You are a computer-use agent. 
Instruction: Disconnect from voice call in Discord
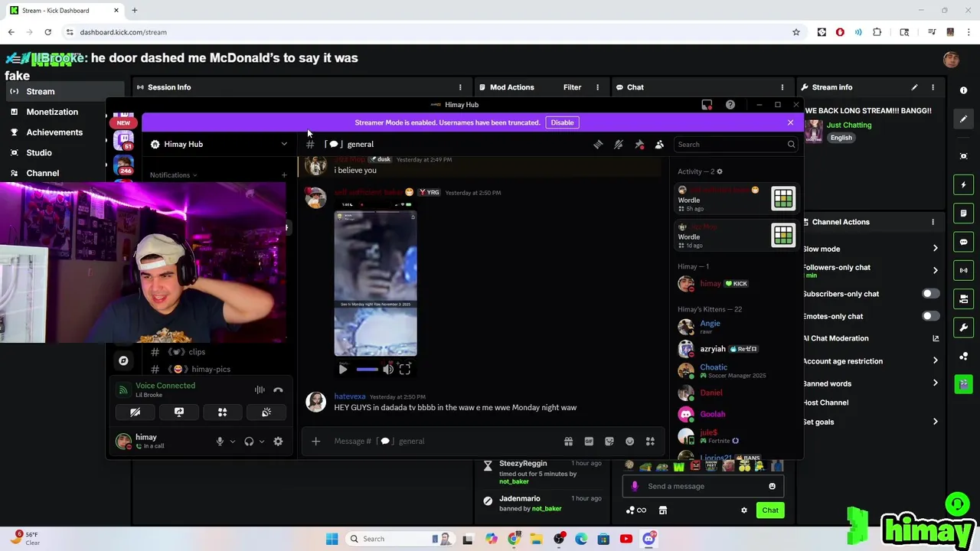coord(278,390)
